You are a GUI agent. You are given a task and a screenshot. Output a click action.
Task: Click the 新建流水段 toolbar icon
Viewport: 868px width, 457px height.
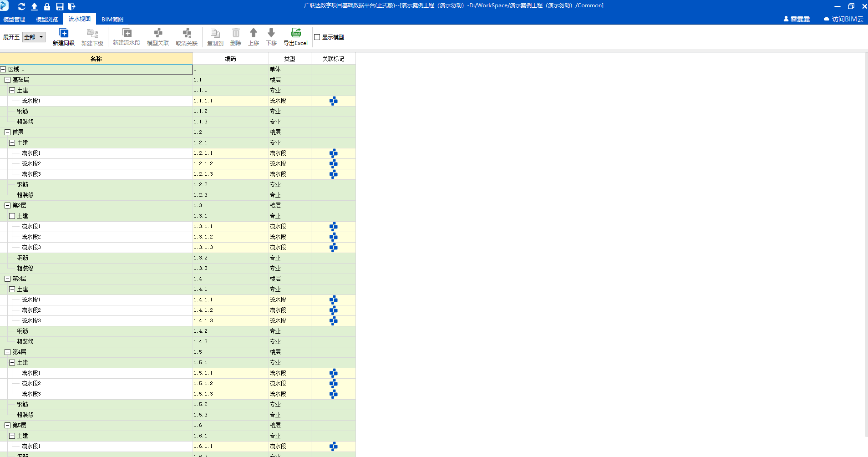pyautogui.click(x=127, y=33)
